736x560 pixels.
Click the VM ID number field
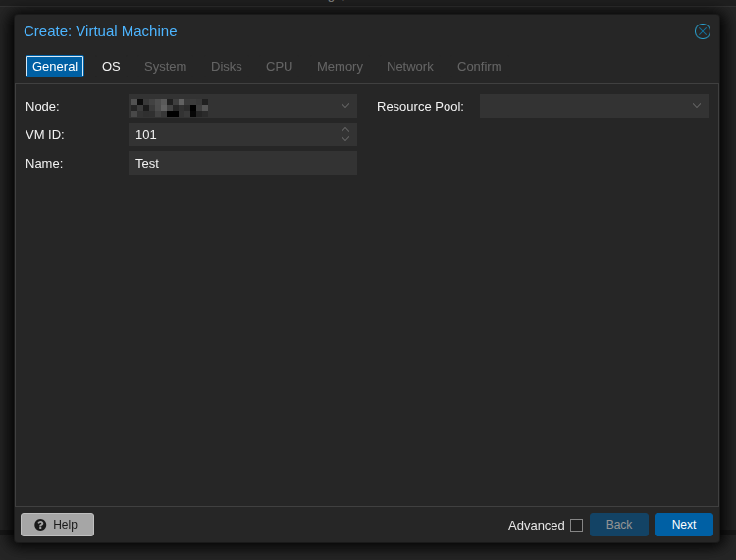point(232,134)
